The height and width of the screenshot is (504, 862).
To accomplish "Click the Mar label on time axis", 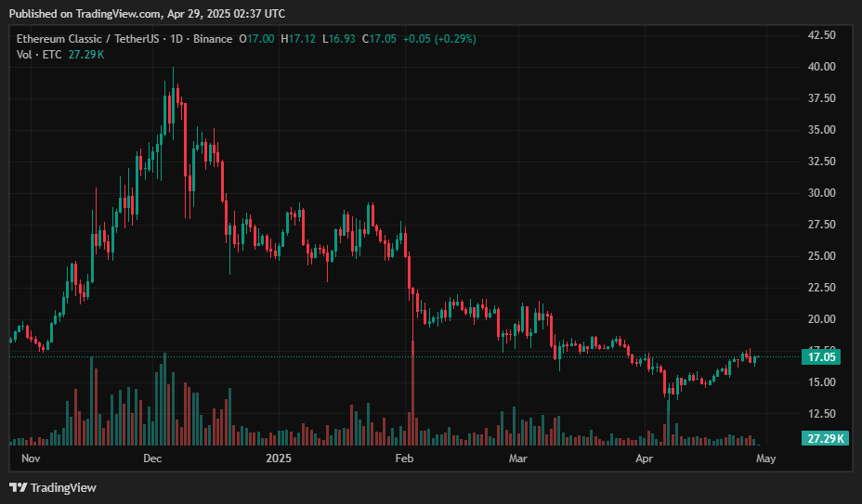I will pos(517,459).
